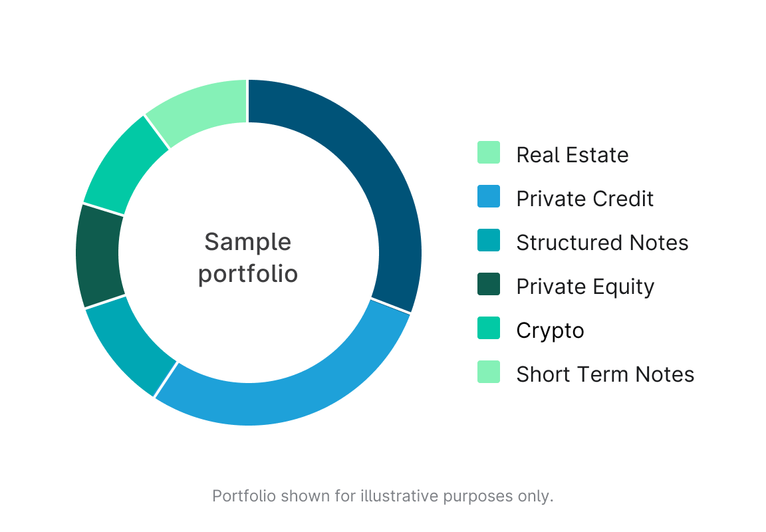Click the Crypto legend color swatch
766x532 pixels.
(x=489, y=328)
